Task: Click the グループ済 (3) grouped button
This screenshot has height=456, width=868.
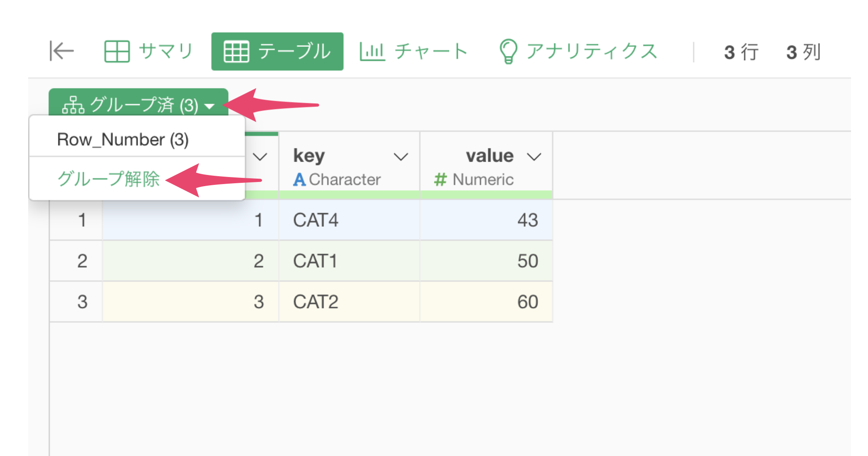Action: [139, 104]
